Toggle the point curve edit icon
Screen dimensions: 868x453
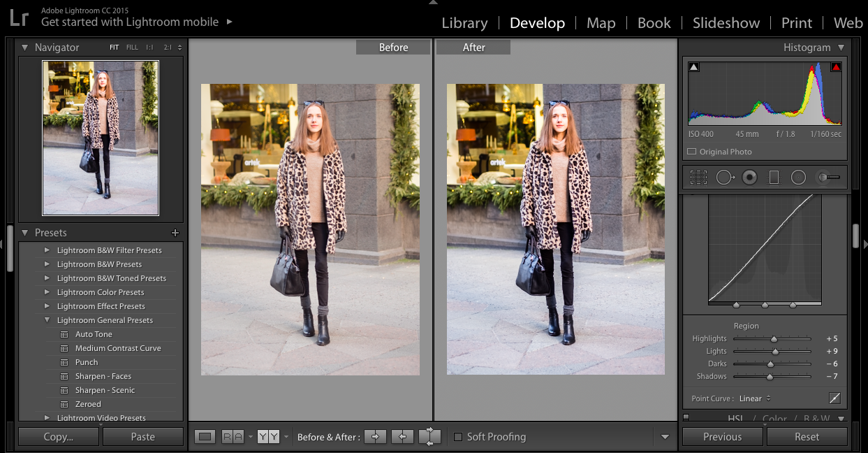(834, 398)
